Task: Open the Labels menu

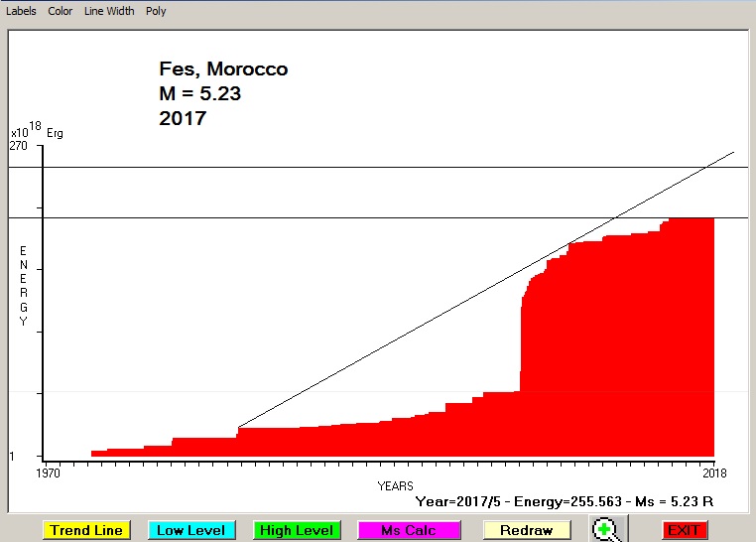Action: click(22, 12)
